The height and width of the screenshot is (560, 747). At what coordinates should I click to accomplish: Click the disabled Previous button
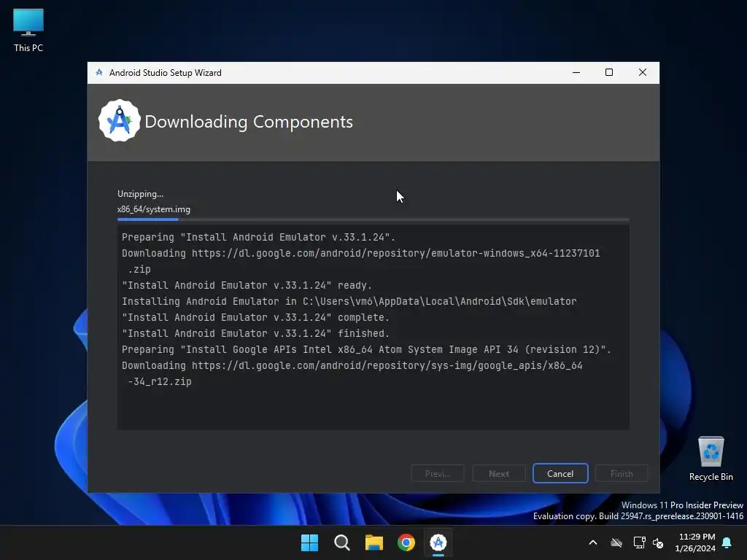pyautogui.click(x=438, y=473)
